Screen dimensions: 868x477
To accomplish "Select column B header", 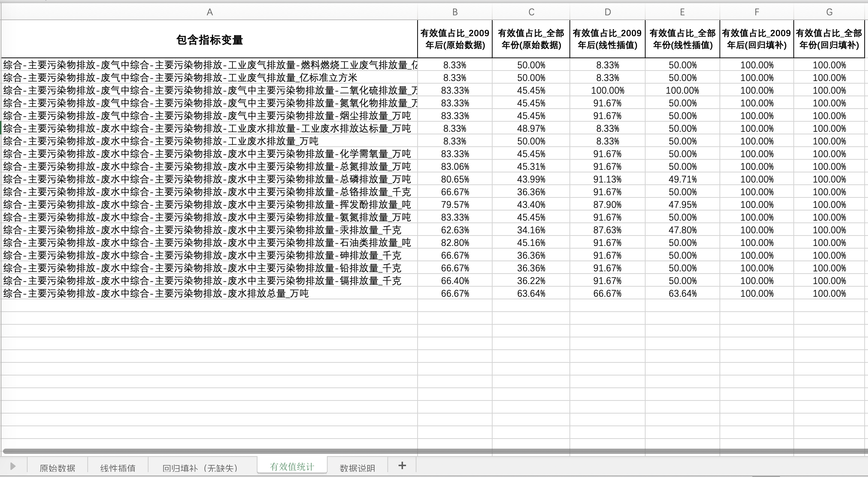I will [x=455, y=12].
